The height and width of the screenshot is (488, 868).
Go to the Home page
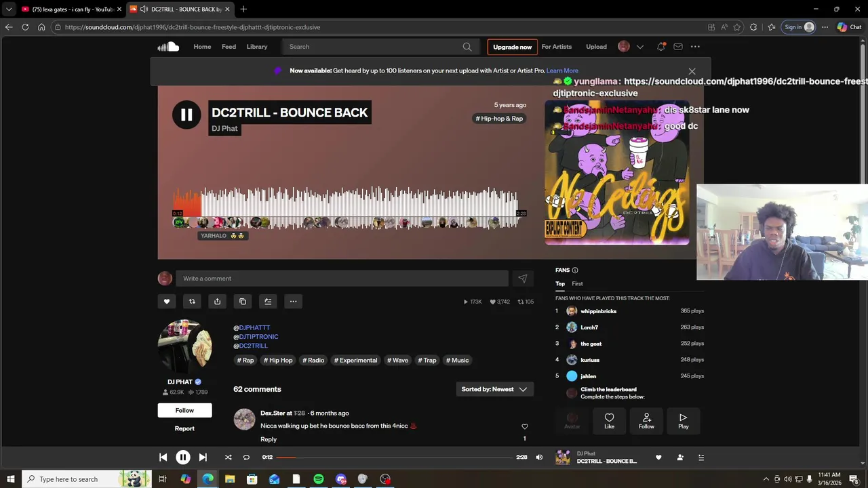(202, 47)
